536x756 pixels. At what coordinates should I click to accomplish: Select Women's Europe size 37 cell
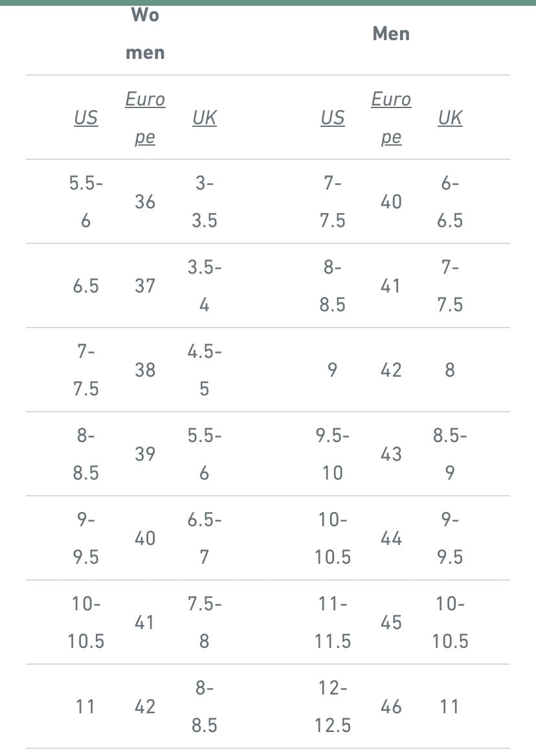145,286
